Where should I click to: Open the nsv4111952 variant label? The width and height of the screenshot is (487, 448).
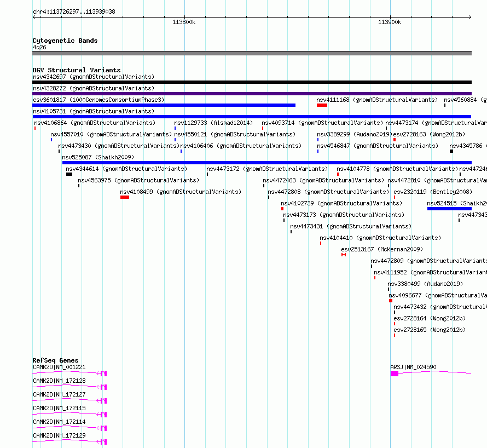pos(430,272)
